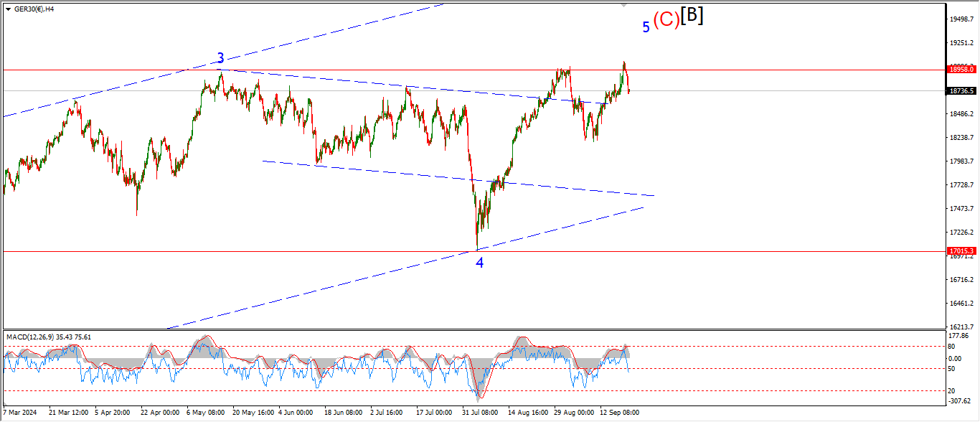The image size is (980, 422).
Task: Click the gray 18736.5 current price tag
Action: tap(961, 91)
